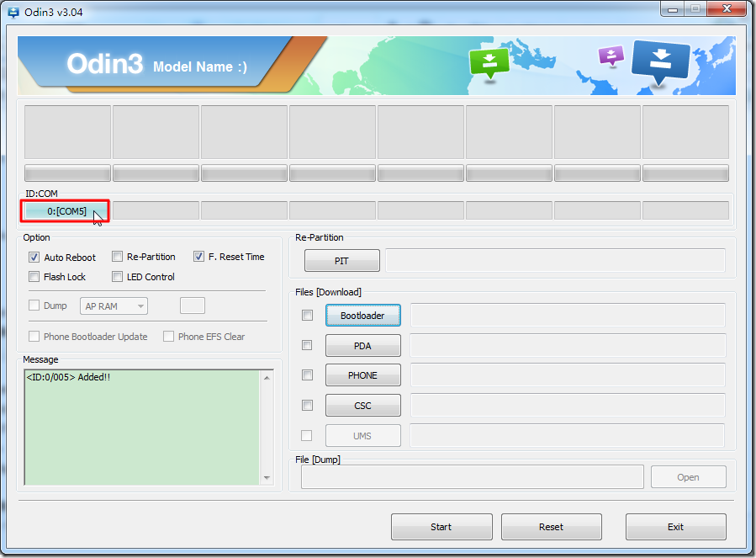
Task: Click the PHONE file path field
Action: tap(568, 375)
